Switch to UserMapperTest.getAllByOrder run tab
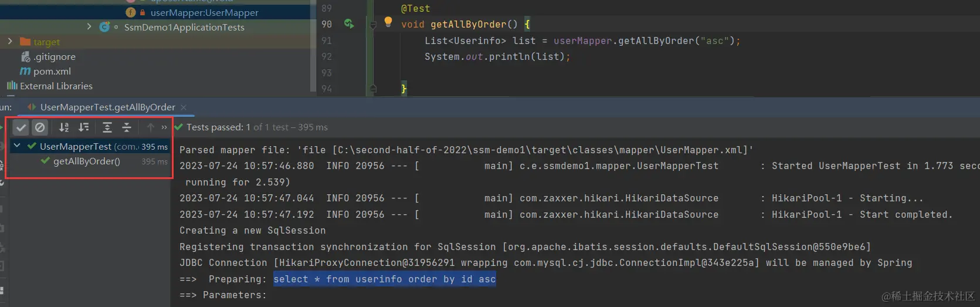The height and width of the screenshot is (307, 980). tap(107, 107)
